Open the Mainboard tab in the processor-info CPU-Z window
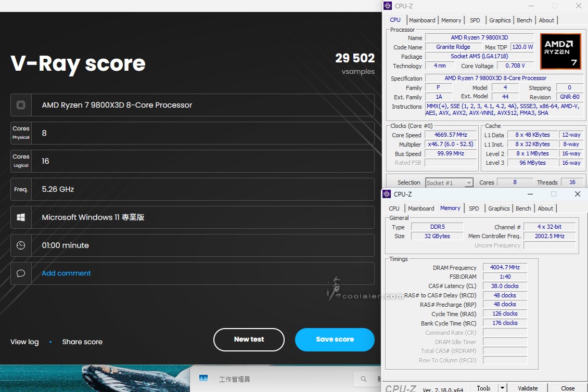The image size is (588, 392). (422, 20)
